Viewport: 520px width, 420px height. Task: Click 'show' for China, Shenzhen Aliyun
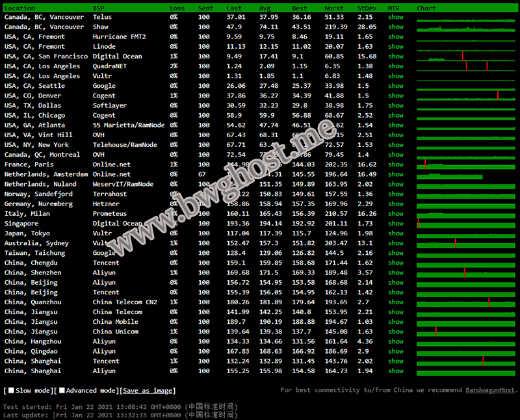coord(396,272)
